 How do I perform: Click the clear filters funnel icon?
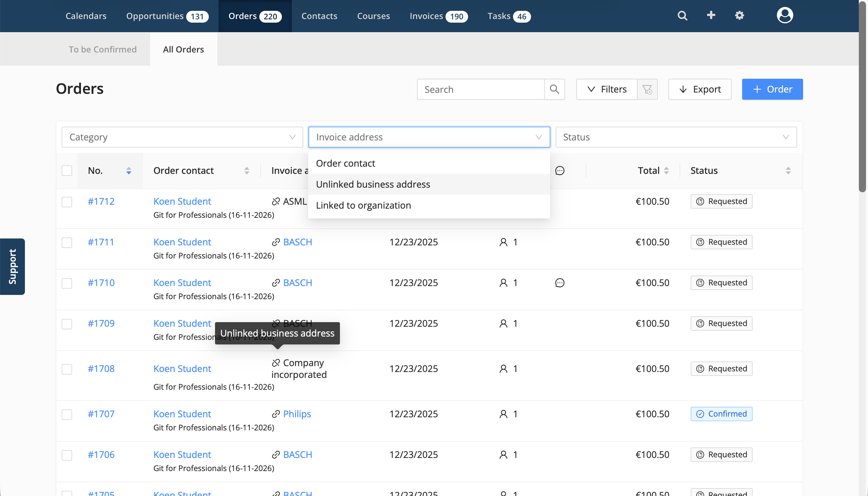(x=647, y=89)
